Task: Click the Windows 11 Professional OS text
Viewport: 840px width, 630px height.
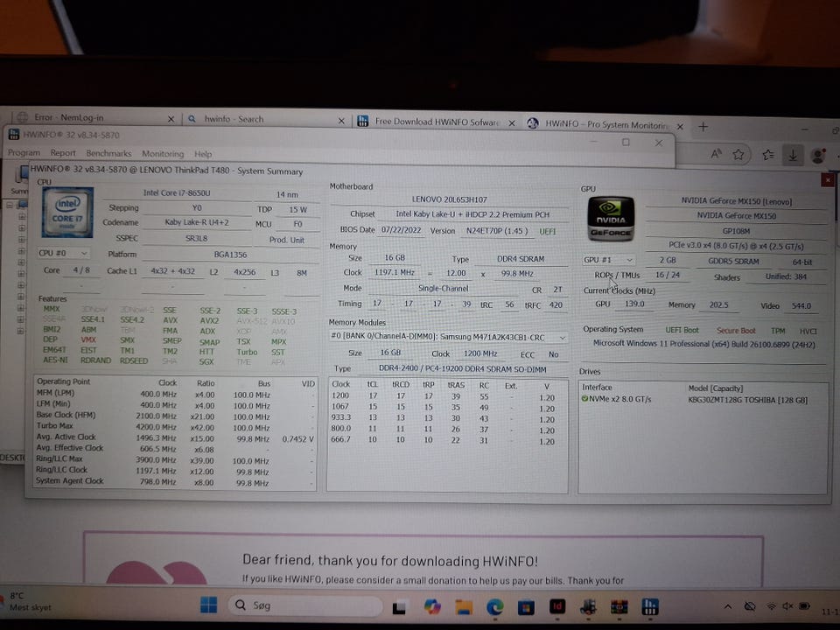Action: (x=703, y=345)
